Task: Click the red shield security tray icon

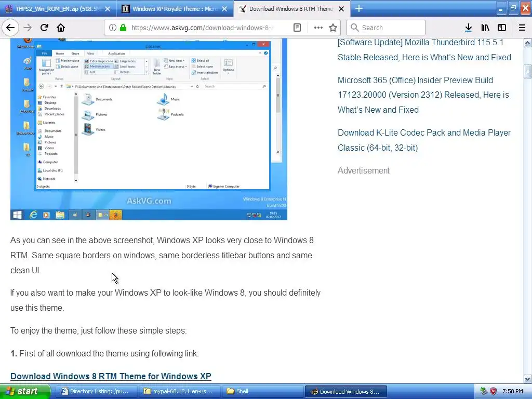Action: [494, 391]
